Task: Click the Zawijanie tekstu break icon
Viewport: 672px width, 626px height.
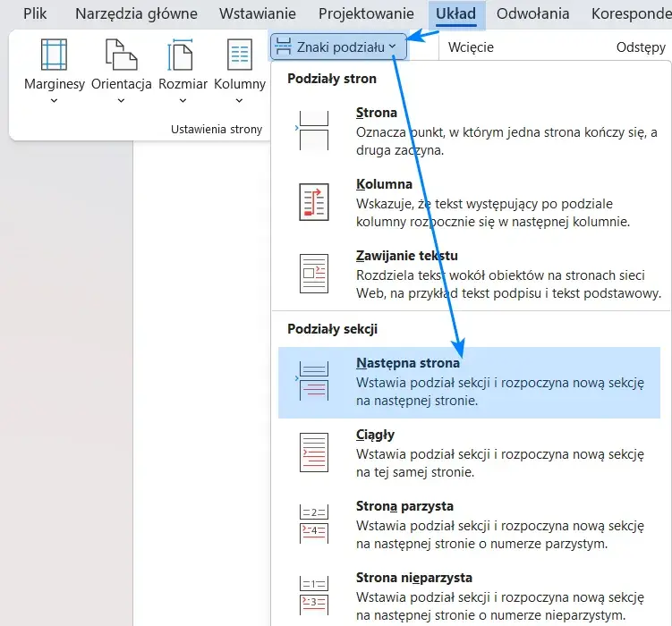Action: click(x=314, y=274)
